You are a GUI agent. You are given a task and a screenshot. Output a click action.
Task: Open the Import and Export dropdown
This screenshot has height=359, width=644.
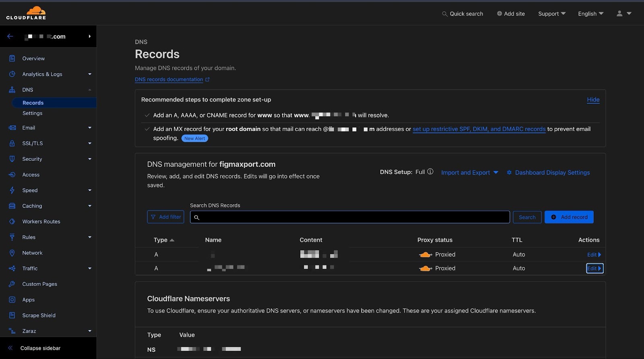pos(470,172)
